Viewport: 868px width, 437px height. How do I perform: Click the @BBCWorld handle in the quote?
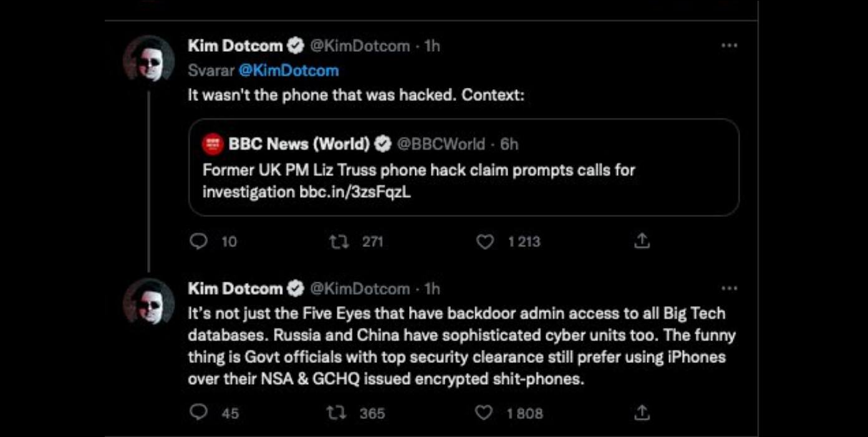[440, 144]
